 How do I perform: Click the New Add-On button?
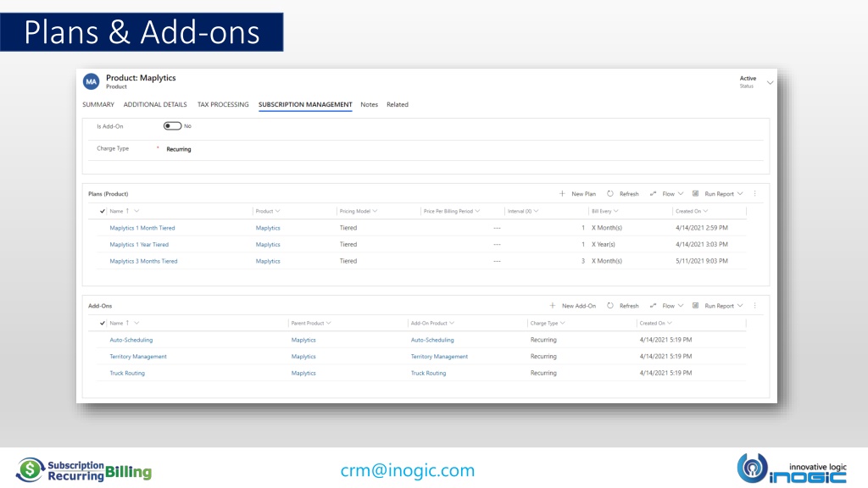[x=572, y=305]
